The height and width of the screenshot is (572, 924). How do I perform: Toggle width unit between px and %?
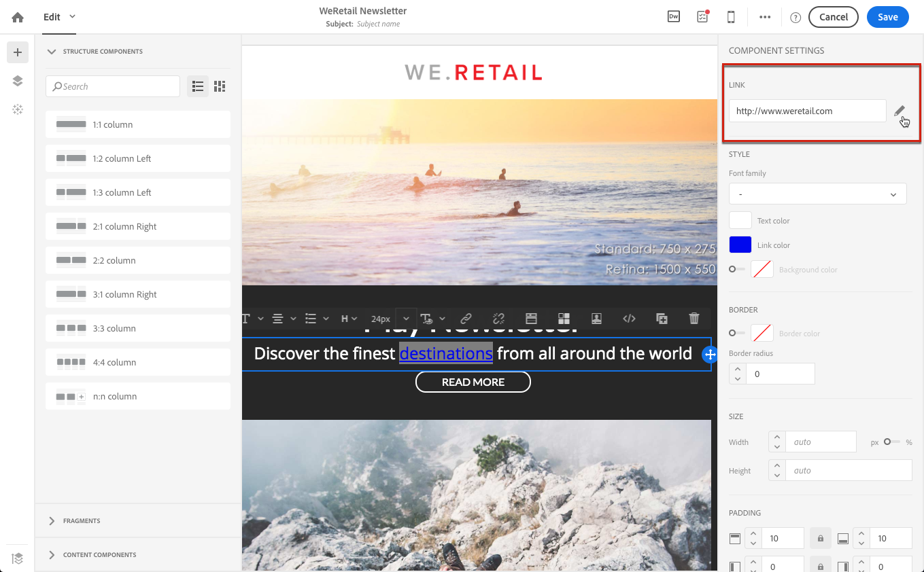tap(891, 442)
